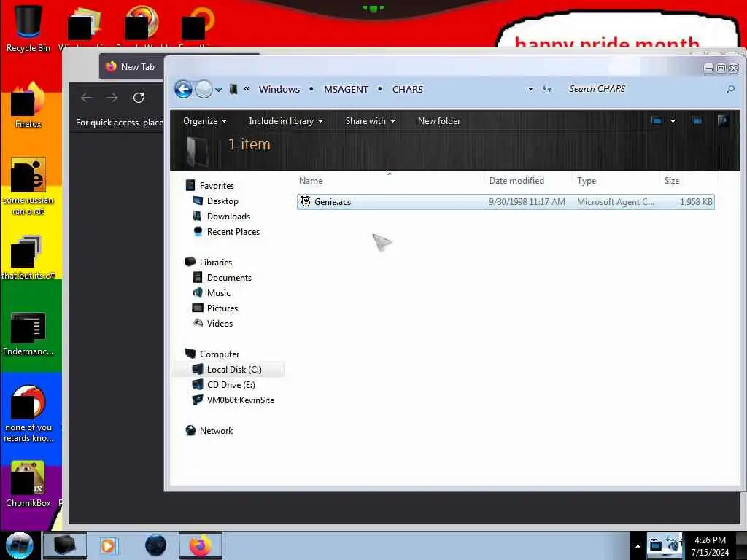This screenshot has height=560, width=747.
Task: Click Explorer's greyed forward navigation button
Action: (x=204, y=89)
